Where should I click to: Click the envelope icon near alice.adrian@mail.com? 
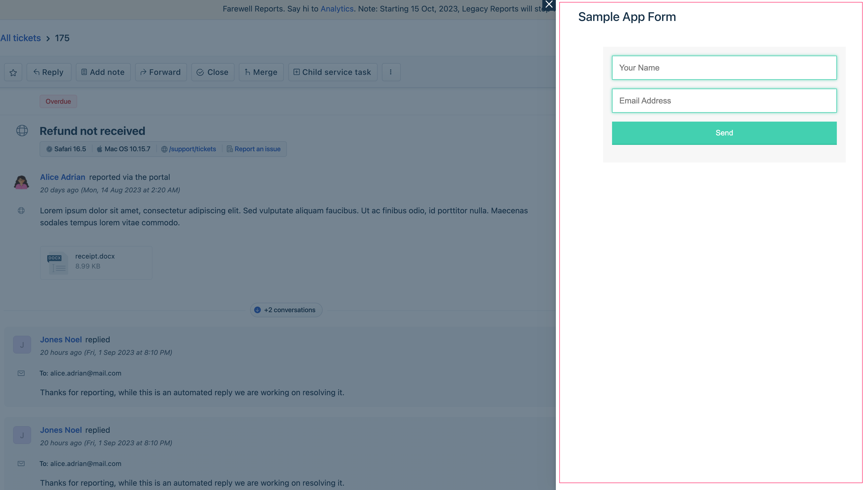pyautogui.click(x=21, y=374)
